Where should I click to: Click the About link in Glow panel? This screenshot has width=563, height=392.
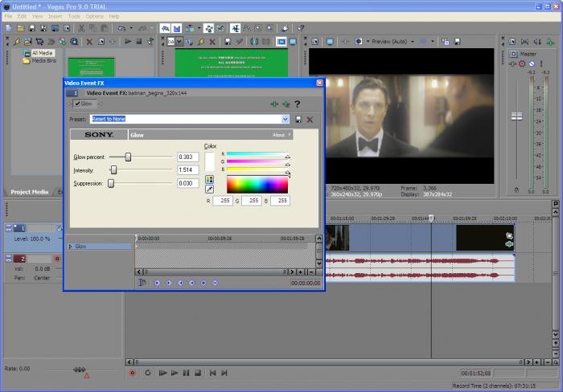click(x=280, y=135)
